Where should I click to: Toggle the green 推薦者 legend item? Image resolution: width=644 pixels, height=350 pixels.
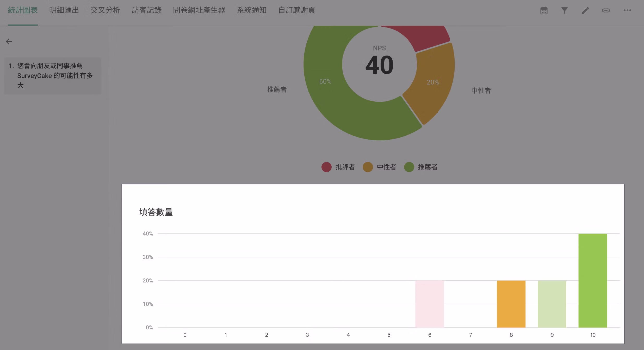(x=421, y=167)
